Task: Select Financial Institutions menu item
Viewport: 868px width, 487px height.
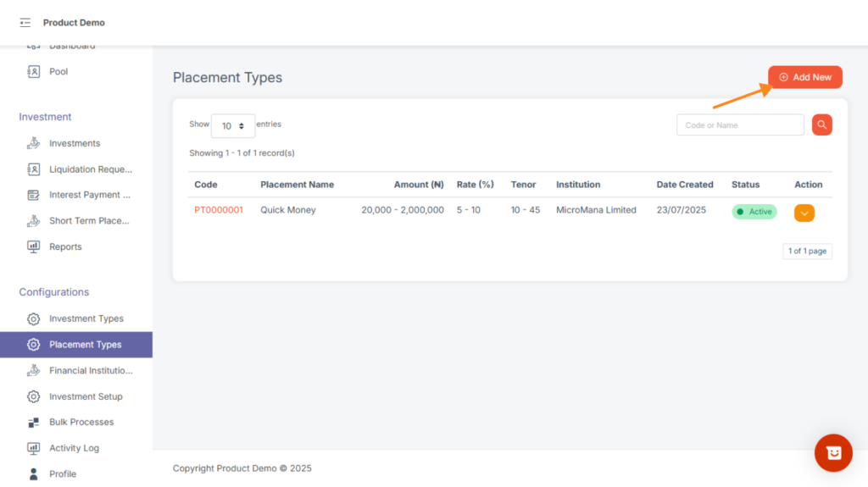Action: (x=90, y=371)
